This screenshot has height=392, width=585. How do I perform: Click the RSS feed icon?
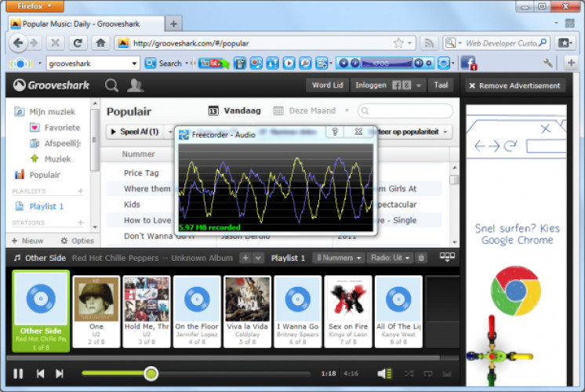pos(429,43)
